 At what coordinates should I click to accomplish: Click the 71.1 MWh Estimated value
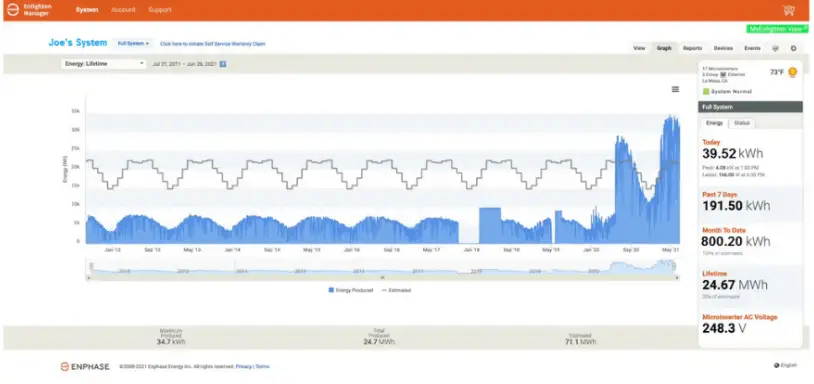580,342
